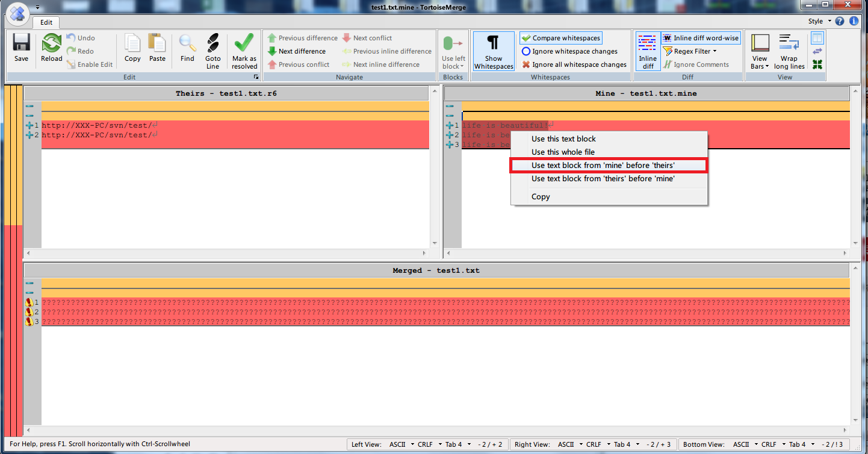Click the 'Merged - test1.txt' pane header
The width and height of the screenshot is (868, 454).
[436, 270]
